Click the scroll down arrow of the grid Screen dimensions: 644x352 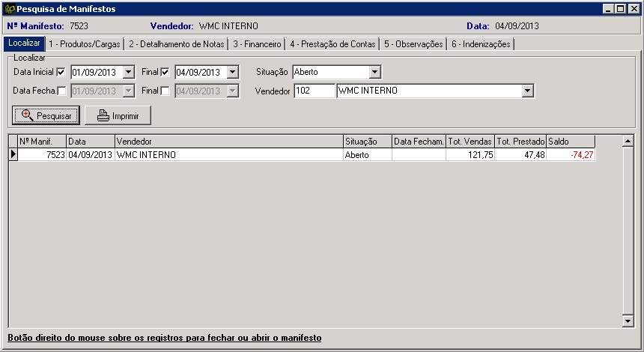[x=628, y=321]
